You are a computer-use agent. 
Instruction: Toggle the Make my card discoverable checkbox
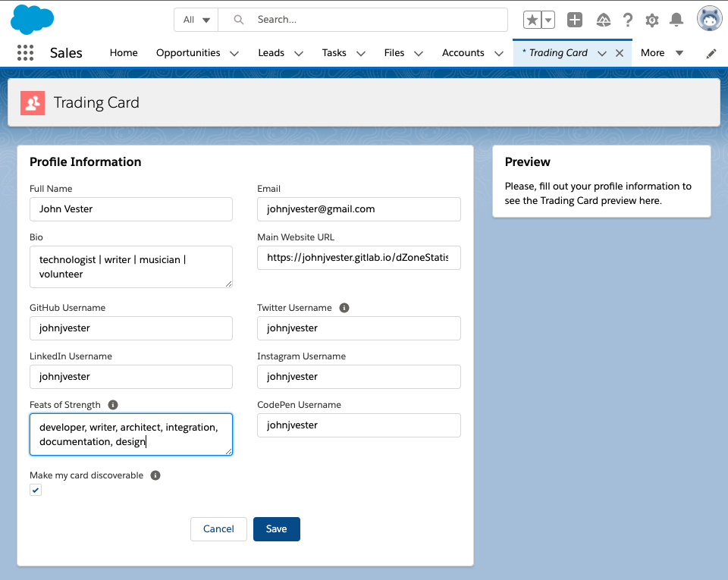click(36, 491)
